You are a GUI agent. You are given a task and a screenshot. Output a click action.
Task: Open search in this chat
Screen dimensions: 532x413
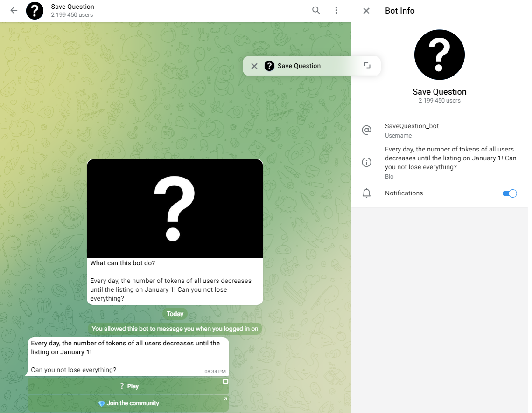coord(316,10)
